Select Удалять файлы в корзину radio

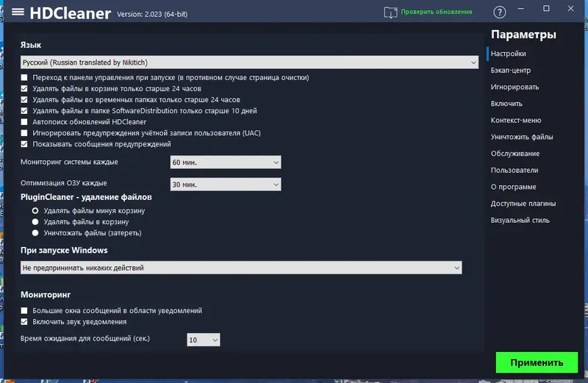35,222
